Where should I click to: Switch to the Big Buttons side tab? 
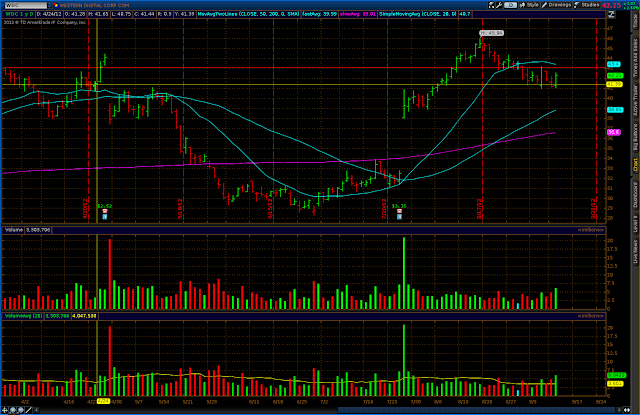point(636,138)
